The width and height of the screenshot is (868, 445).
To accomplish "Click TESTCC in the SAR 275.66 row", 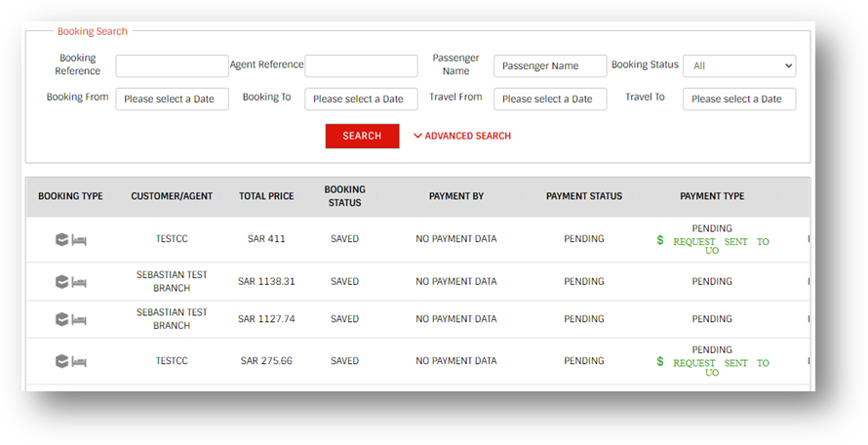I will 172,361.
